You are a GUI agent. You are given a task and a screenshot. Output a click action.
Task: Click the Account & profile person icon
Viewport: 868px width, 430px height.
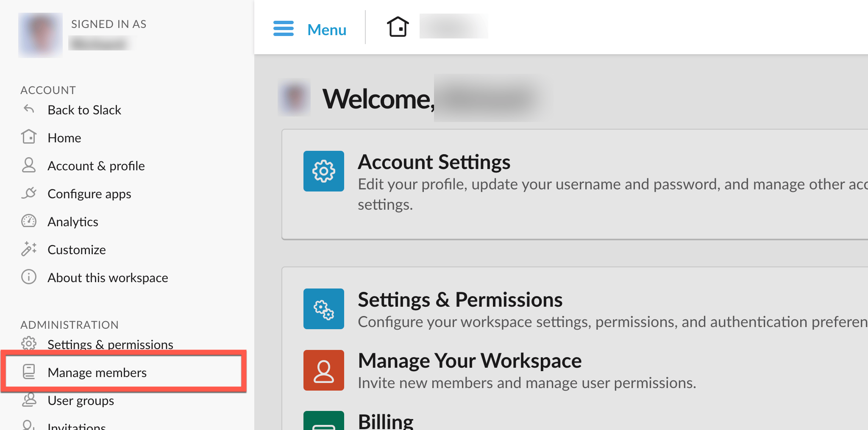pyautogui.click(x=29, y=165)
